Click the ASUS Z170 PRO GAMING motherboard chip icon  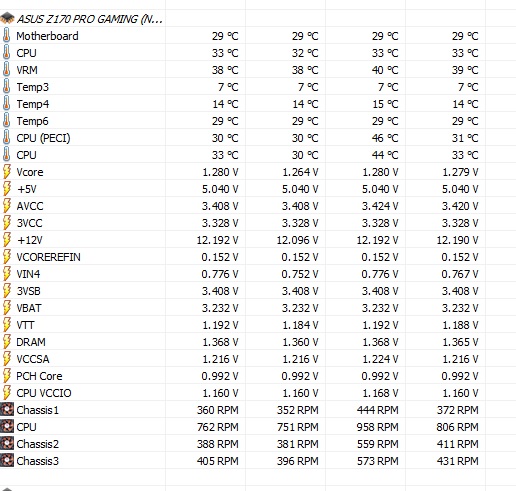(x=7, y=18)
